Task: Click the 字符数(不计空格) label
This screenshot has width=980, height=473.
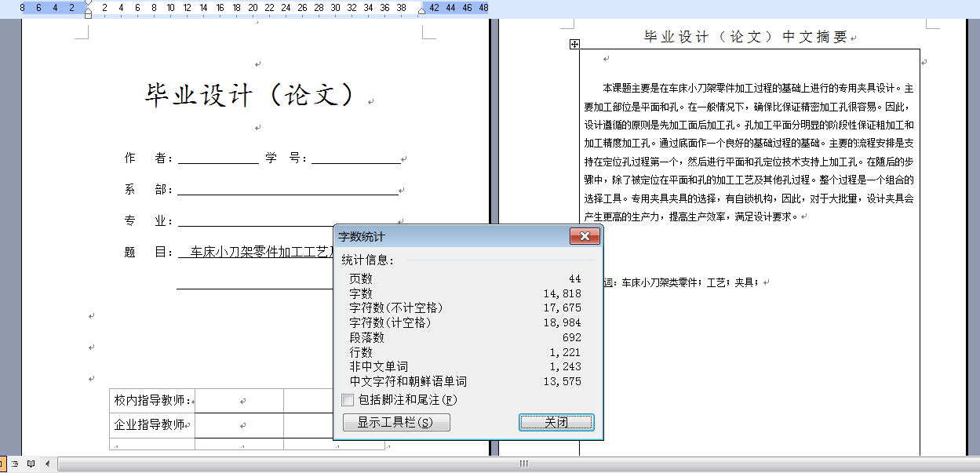Action: 396,307
